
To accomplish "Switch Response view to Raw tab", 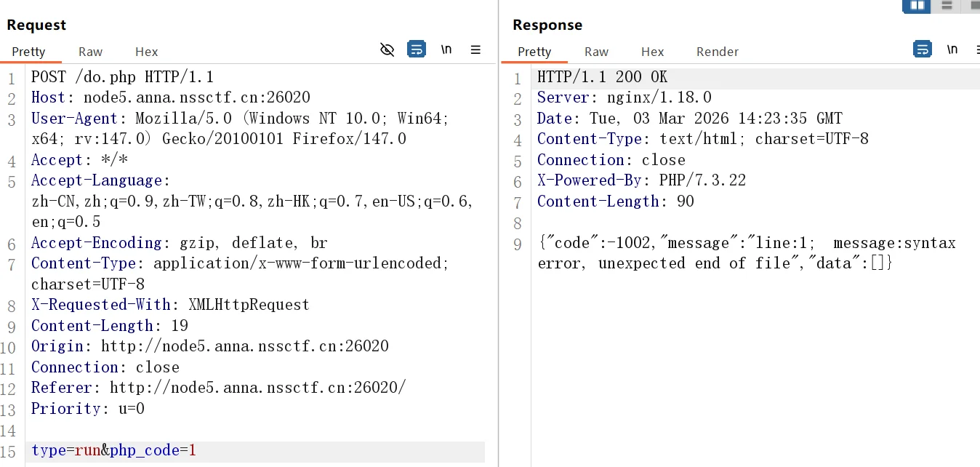I will click(596, 52).
